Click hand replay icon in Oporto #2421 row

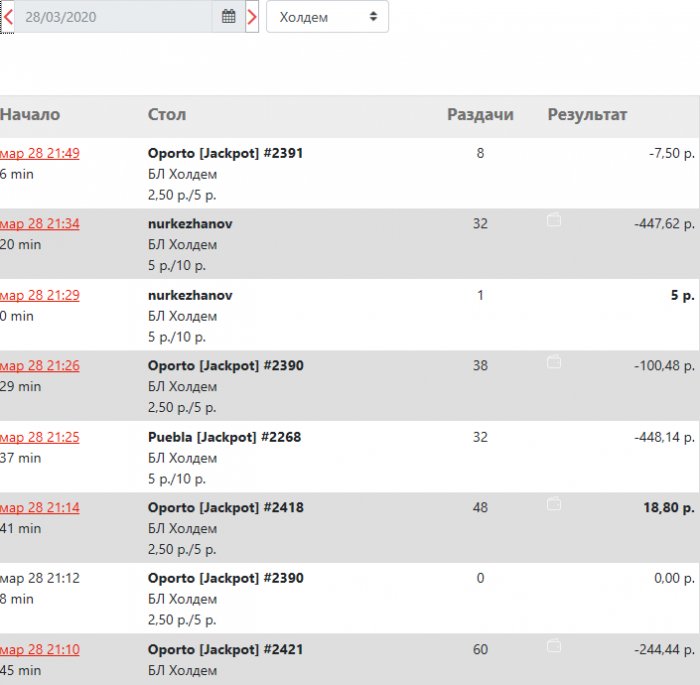(554, 646)
